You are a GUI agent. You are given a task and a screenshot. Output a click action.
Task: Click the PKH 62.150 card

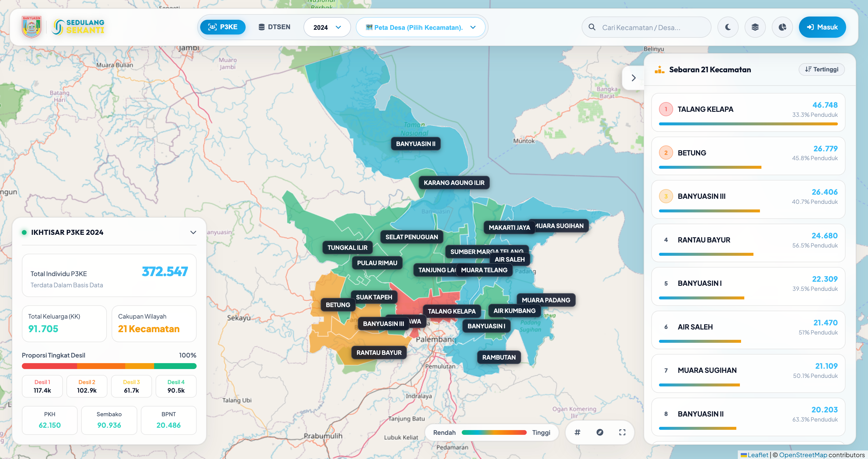50,420
